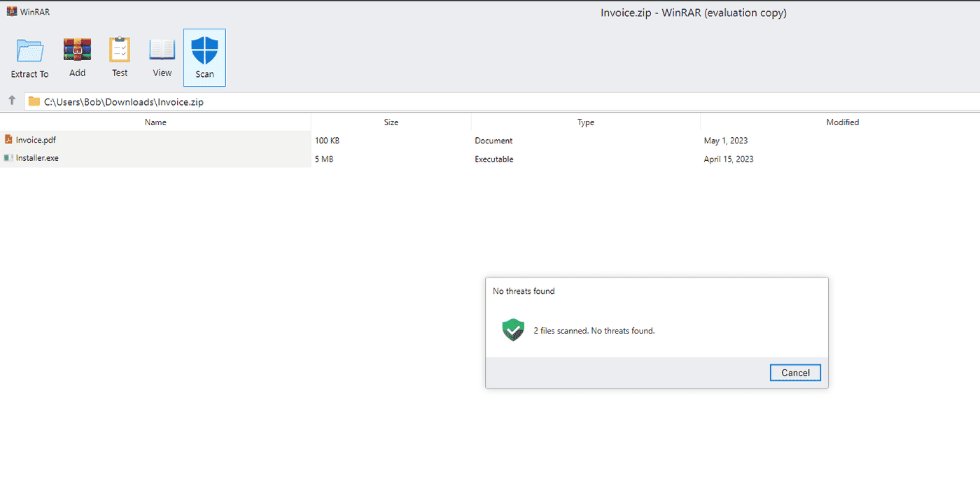This screenshot has height=484, width=980.
Task: Sort files by the Modified column
Action: click(x=842, y=122)
